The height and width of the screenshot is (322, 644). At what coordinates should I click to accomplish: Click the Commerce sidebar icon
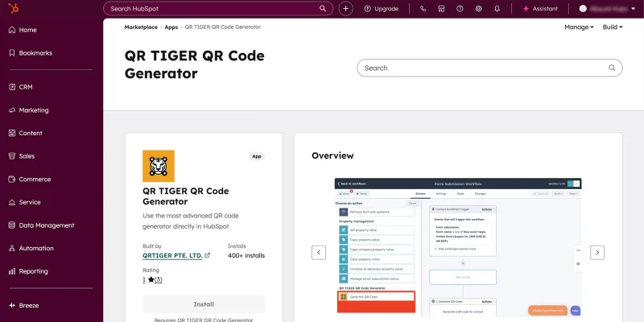coord(12,179)
